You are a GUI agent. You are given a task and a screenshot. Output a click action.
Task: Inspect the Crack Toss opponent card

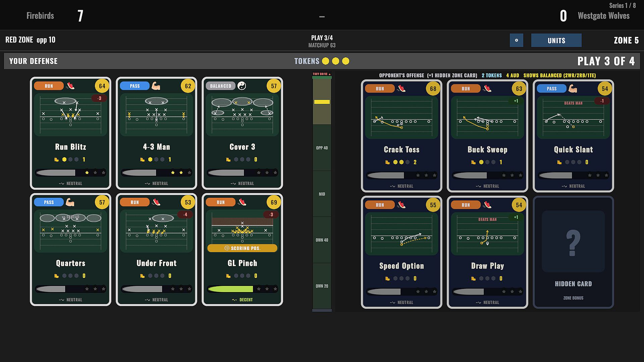401,136
